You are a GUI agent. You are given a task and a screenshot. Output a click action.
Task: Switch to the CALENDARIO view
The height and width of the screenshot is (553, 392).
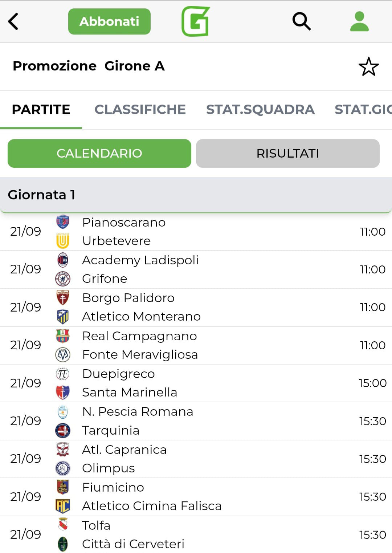(x=99, y=153)
